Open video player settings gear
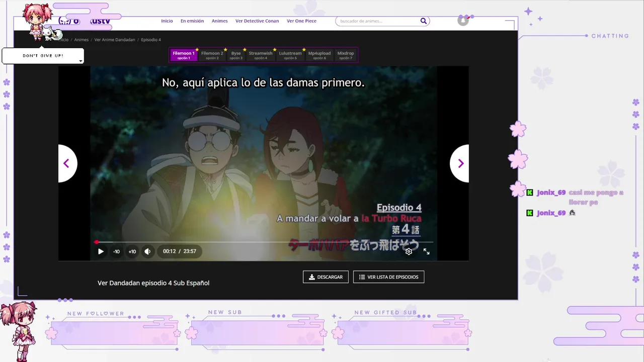Screen dimensions: 644x362 pos(409,251)
